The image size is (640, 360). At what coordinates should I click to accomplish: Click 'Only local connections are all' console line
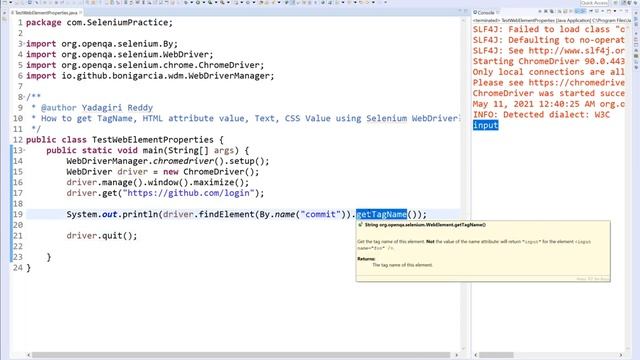(549, 72)
